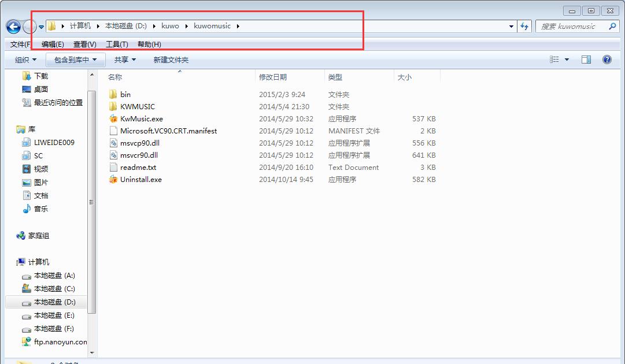
Task: Select 本地磁盘 (A:) drive
Action: tap(54, 276)
